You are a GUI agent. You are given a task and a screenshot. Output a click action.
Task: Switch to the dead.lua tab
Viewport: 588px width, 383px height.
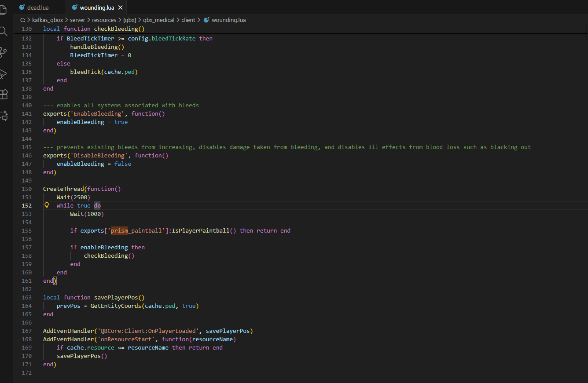(x=38, y=7)
